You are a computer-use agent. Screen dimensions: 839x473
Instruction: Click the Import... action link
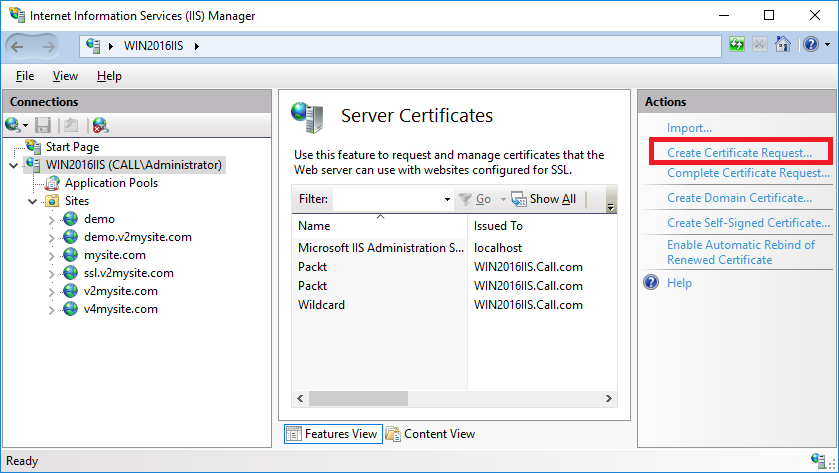tap(689, 128)
